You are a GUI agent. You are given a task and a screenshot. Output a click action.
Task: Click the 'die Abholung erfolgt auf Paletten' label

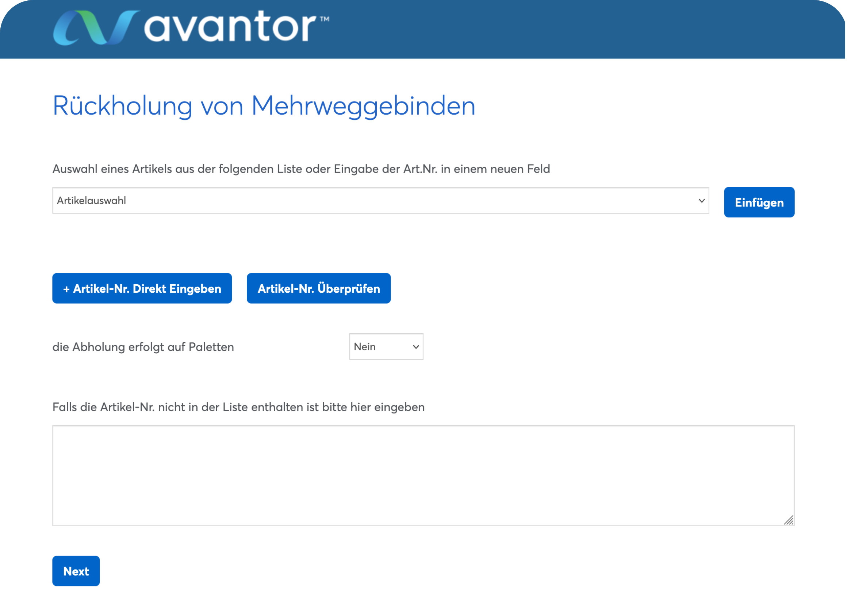(x=143, y=347)
